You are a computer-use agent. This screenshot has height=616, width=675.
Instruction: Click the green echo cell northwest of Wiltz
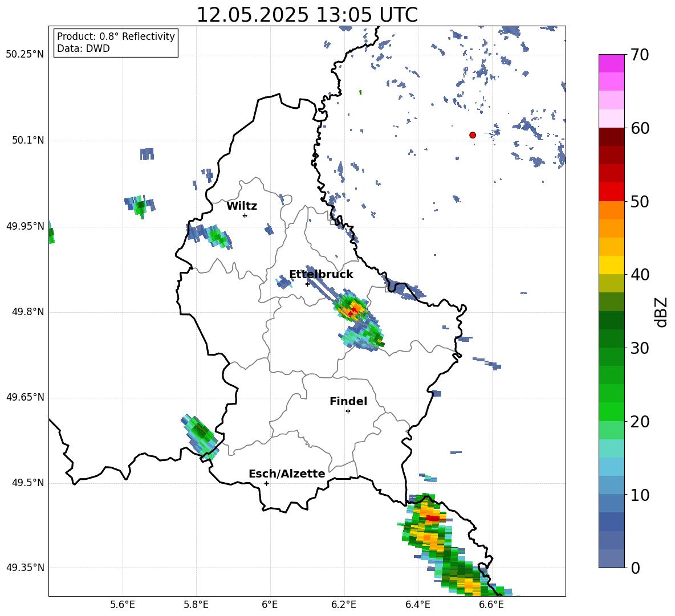coord(140,206)
